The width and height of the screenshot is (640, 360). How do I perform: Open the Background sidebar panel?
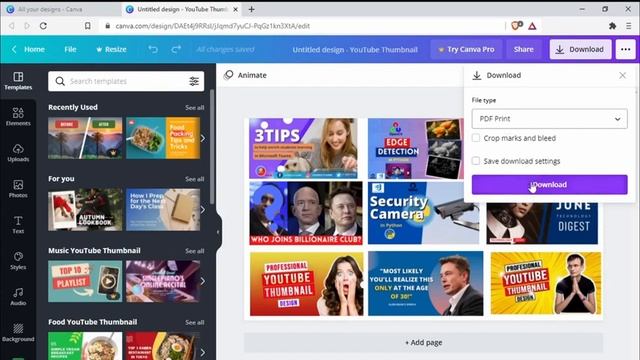tap(18, 332)
